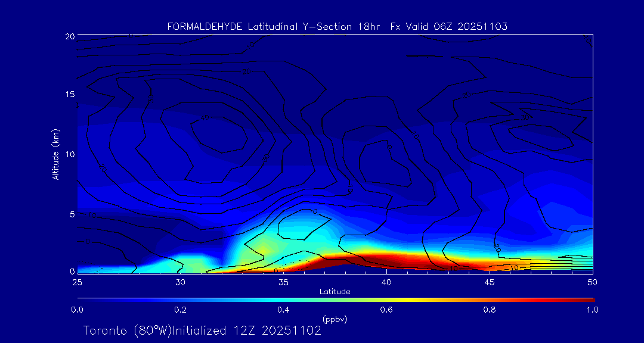Click altitude tick label 15

(x=69, y=95)
